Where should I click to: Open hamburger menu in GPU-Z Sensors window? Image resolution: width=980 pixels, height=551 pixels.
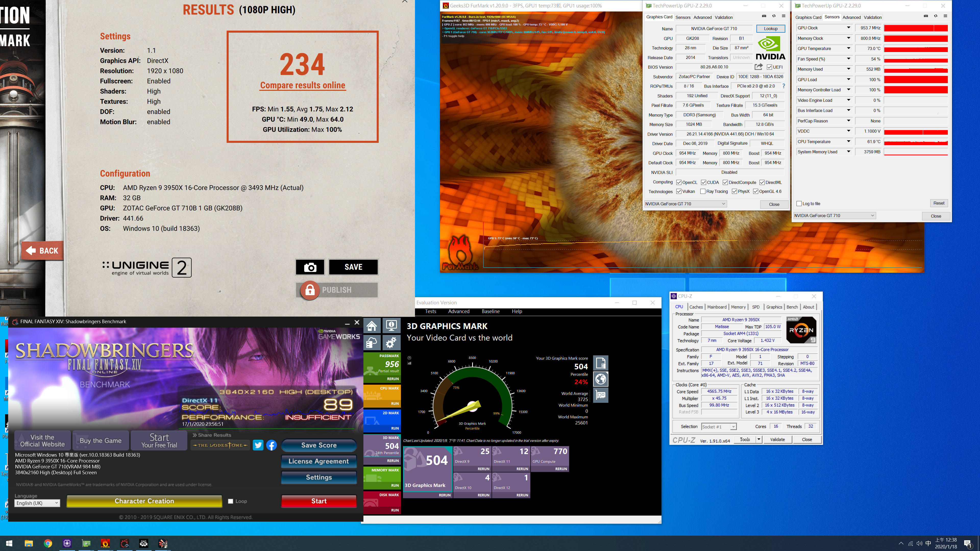945,16
